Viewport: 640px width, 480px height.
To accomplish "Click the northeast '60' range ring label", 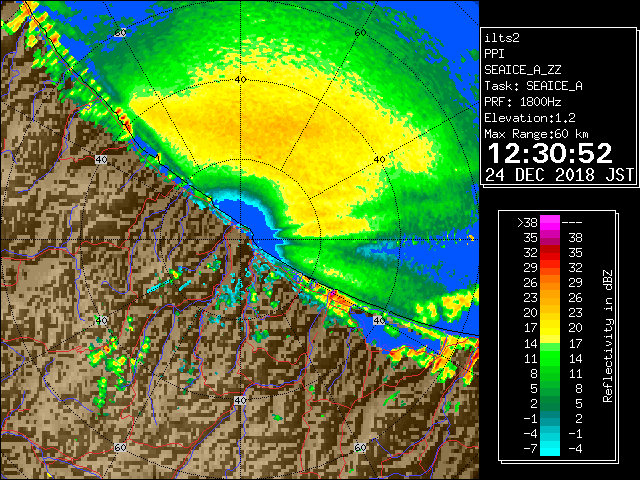I will pyautogui.click(x=360, y=33).
